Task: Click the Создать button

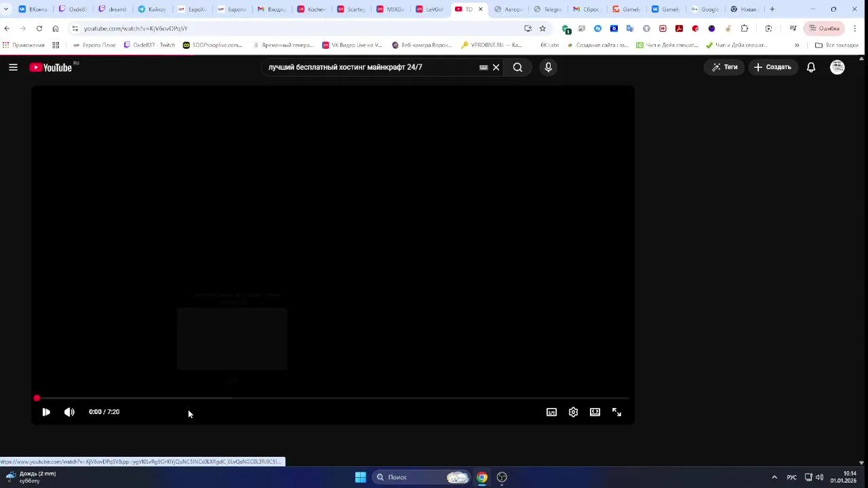Action: pos(772,67)
